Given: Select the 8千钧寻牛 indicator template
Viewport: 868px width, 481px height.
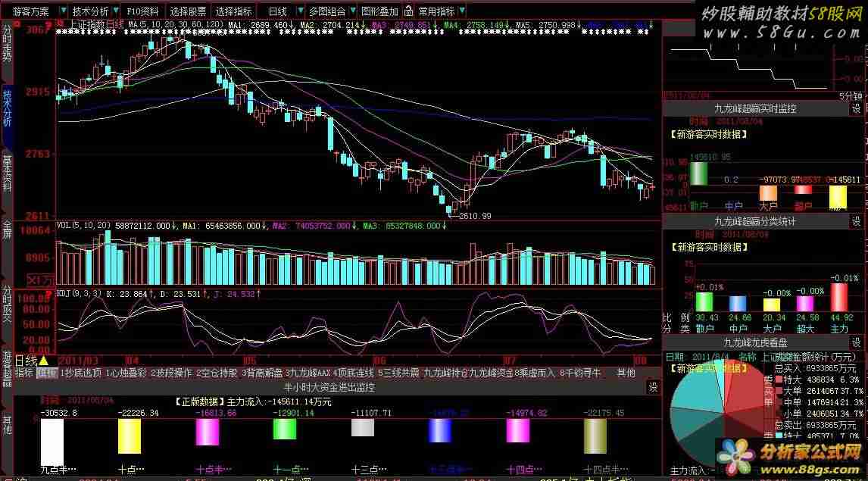Looking at the screenshot, I should 579,373.
